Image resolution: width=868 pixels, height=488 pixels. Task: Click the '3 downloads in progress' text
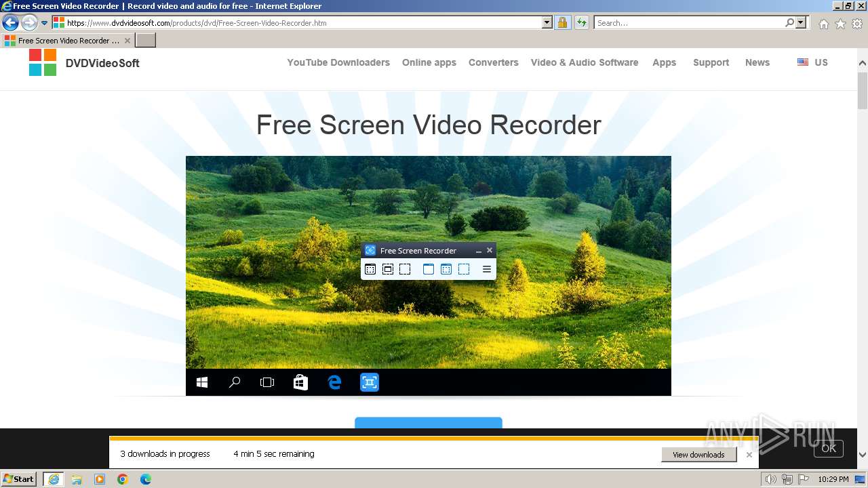[x=165, y=454]
